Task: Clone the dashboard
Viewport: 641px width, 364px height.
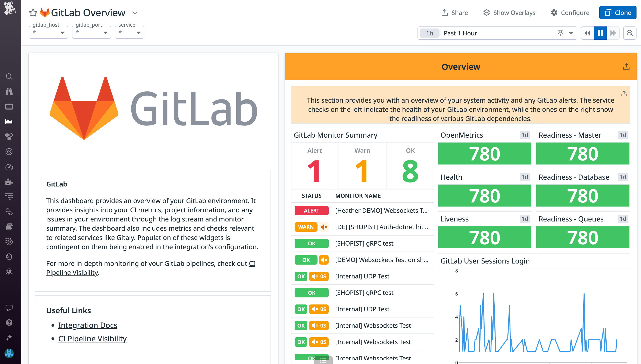Action: tap(617, 13)
